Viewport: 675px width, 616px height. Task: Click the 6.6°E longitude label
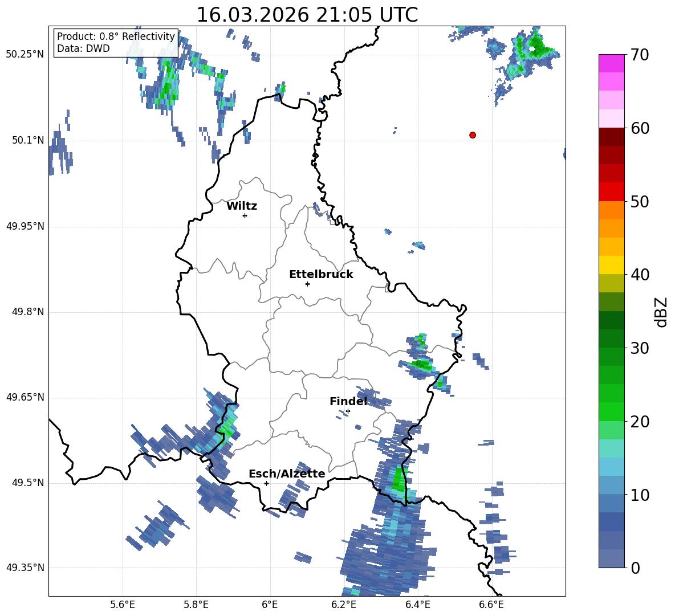point(491,605)
